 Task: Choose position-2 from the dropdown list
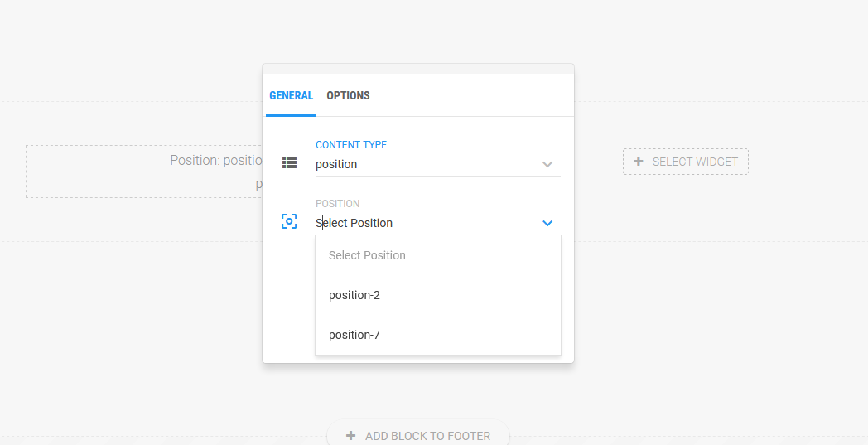[x=354, y=295]
